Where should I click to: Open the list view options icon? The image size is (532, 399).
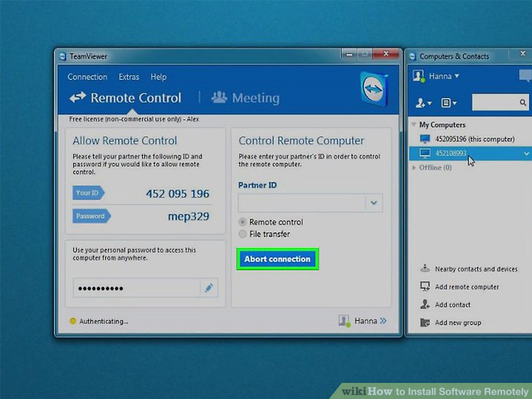449,102
